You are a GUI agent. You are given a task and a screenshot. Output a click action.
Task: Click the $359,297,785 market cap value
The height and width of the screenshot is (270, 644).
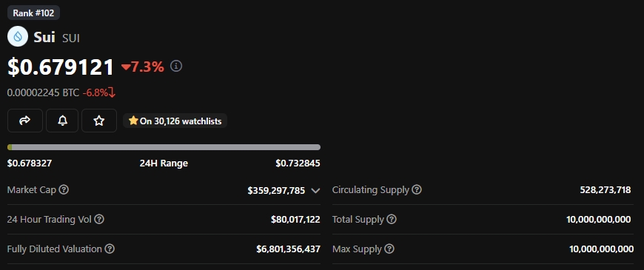pyautogui.click(x=276, y=190)
